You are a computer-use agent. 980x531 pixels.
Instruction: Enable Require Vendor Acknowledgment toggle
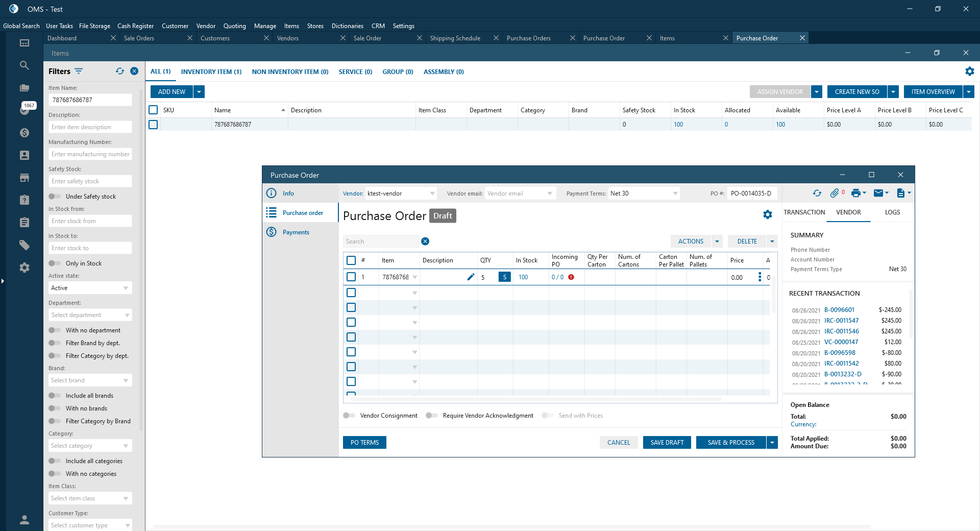pos(432,416)
